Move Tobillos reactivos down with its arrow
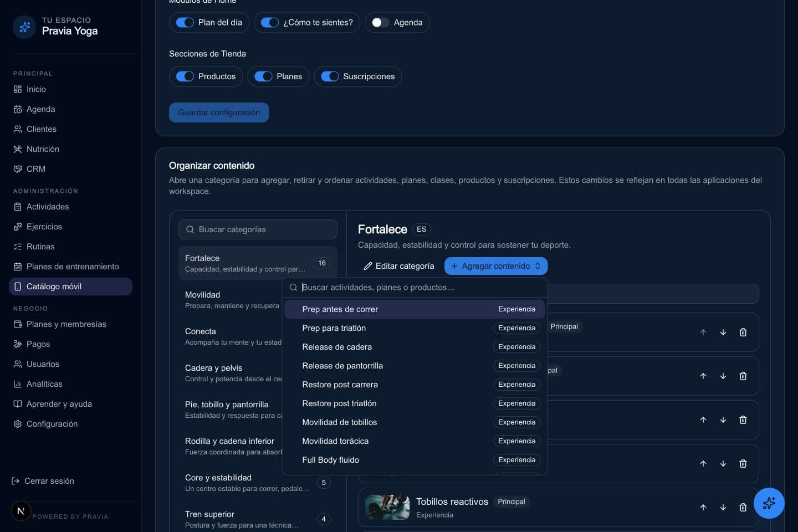Image resolution: width=798 pixels, height=532 pixels. tap(723, 507)
